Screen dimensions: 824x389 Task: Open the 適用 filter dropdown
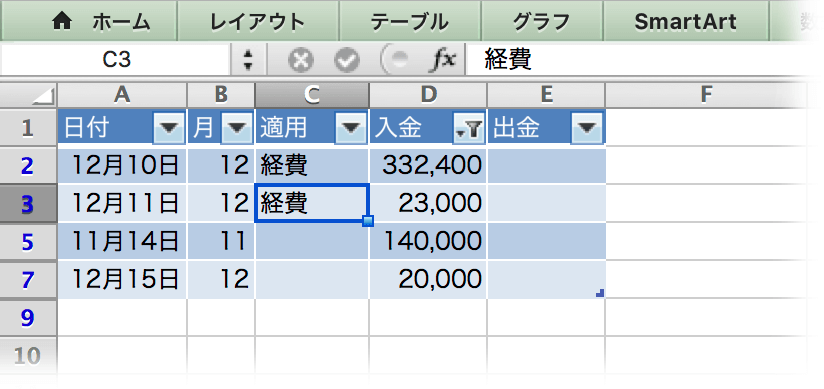point(351,127)
